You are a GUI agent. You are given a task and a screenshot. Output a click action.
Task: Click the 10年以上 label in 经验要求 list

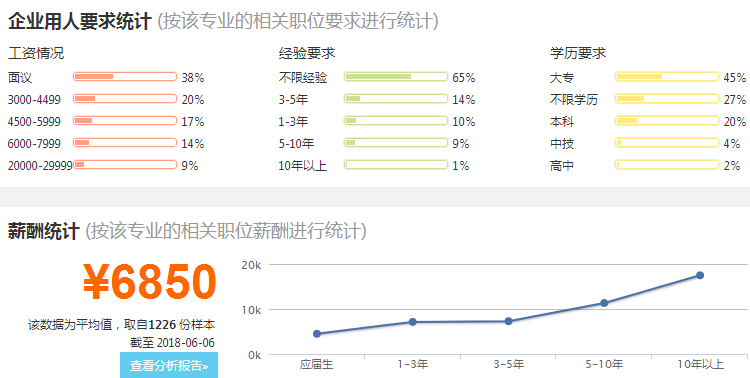(303, 166)
